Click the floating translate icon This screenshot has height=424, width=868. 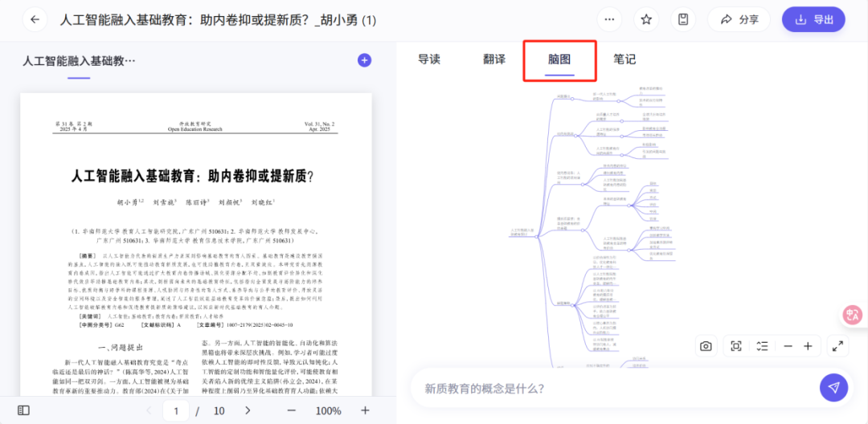tap(853, 315)
